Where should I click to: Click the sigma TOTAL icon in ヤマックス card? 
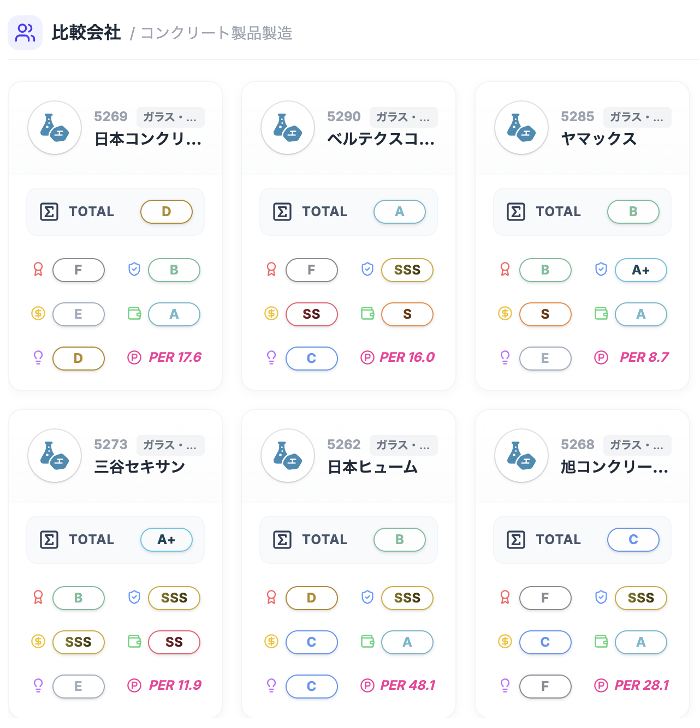[x=516, y=212]
